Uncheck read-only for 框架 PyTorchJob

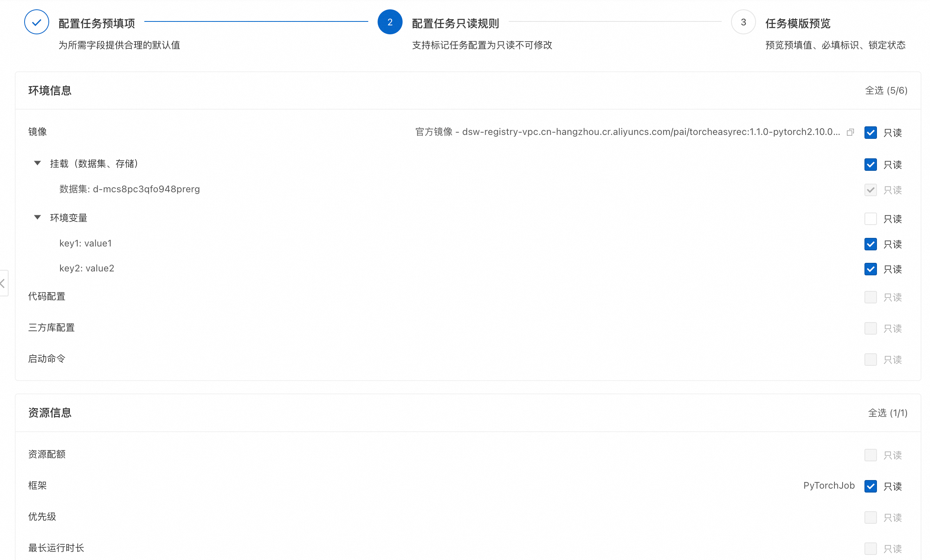871,486
